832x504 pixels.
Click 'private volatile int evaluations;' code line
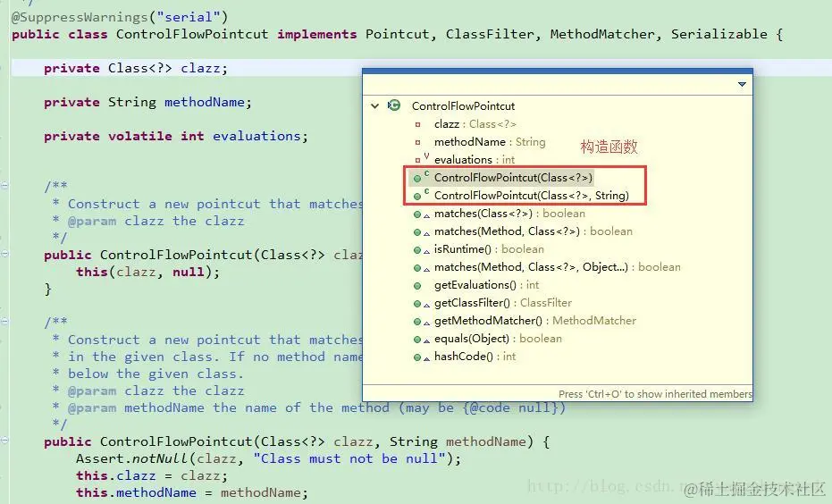coord(176,137)
